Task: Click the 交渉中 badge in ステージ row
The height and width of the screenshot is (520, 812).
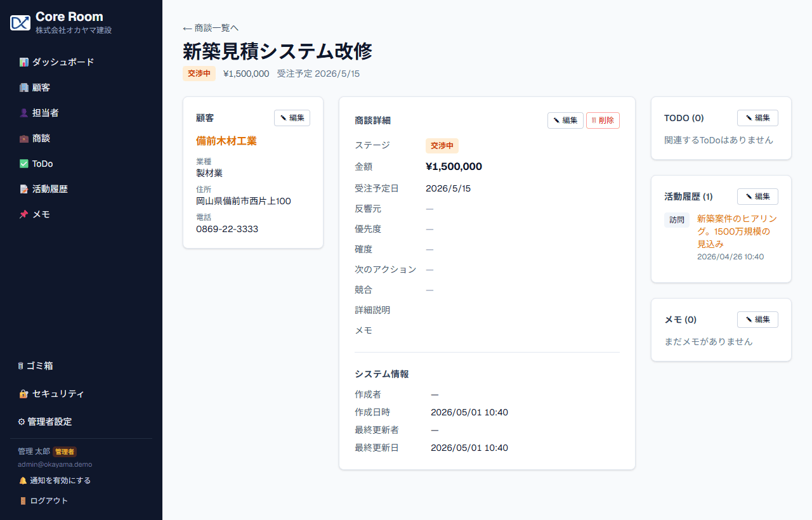Action: pos(442,146)
